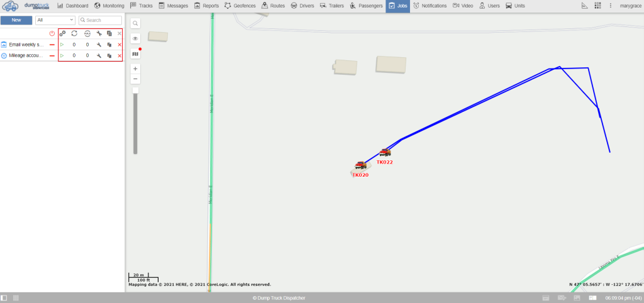Open the Tracks tab
The height and width of the screenshot is (303, 644).
[x=141, y=6]
